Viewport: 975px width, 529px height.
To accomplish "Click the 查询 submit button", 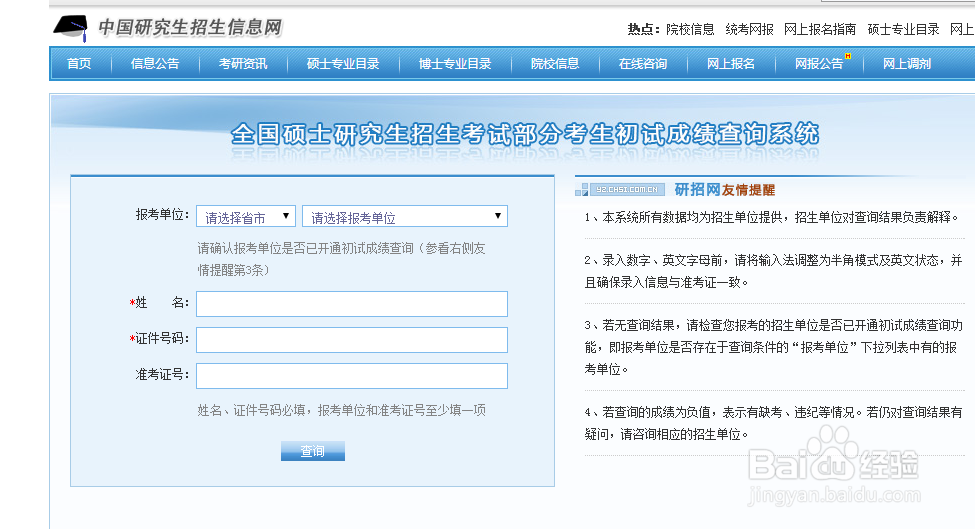I will pos(313,451).
